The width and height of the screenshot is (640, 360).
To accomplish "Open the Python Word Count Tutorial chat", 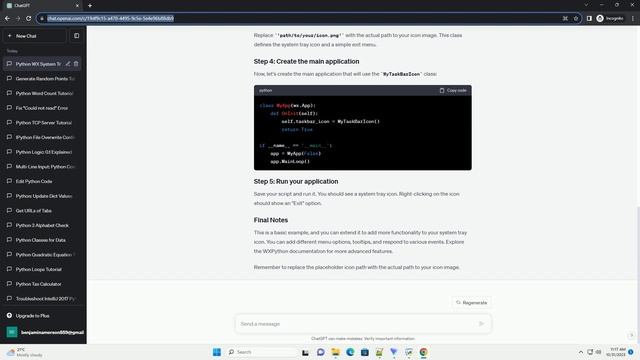I will pyautogui.click(x=42, y=93).
